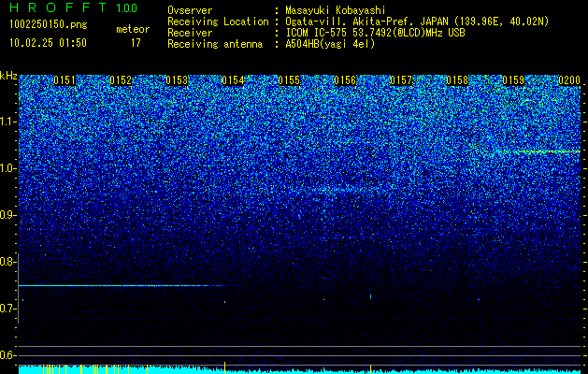The height and width of the screenshot is (374, 588).
Task: Click the meteor count value 17
Action: (x=136, y=43)
